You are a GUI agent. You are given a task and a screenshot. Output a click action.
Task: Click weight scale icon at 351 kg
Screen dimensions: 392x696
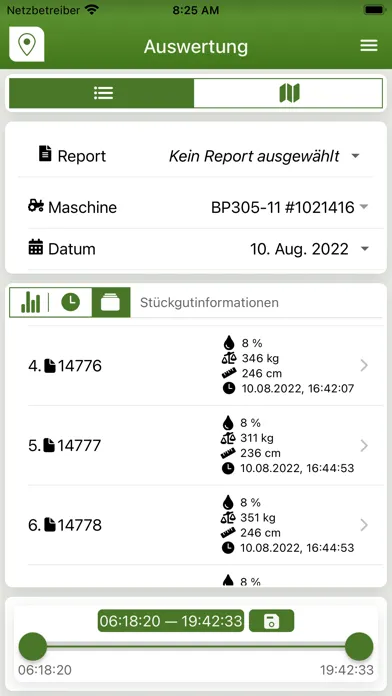tap(228, 517)
